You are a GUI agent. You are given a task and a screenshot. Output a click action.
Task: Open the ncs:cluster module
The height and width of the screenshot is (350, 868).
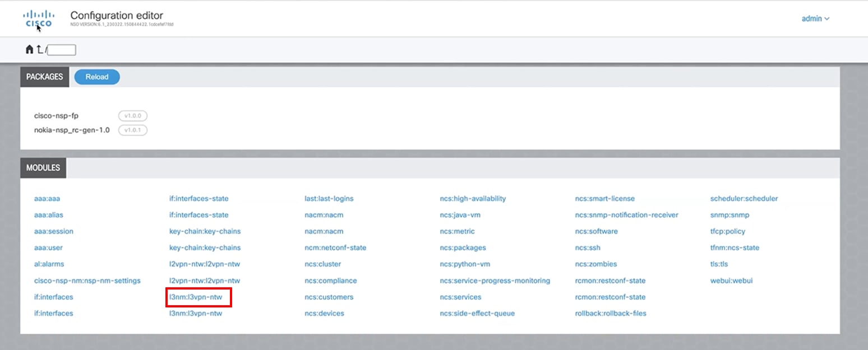[x=322, y=264]
